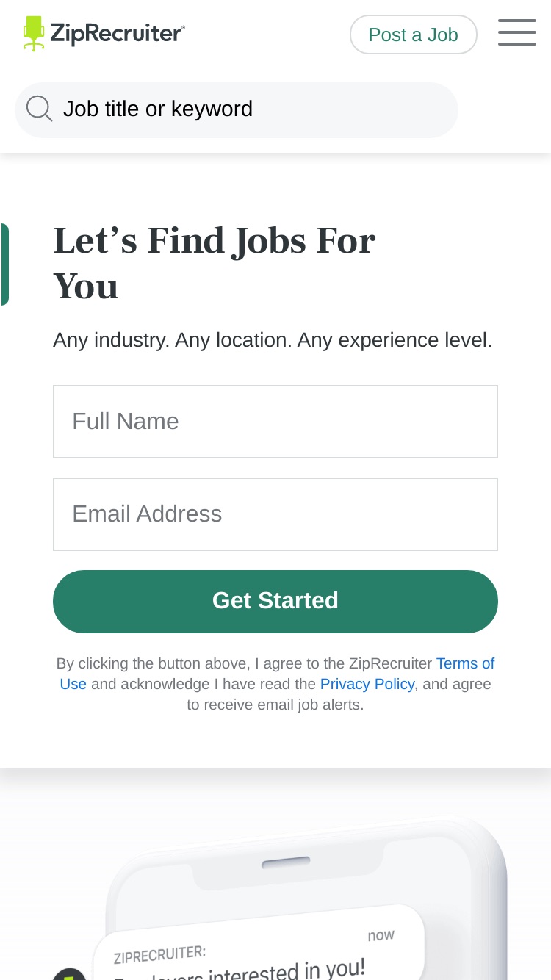Click the ZipRecruiter wordmark text
This screenshot has height=980, width=551.
pyautogui.click(x=118, y=34)
